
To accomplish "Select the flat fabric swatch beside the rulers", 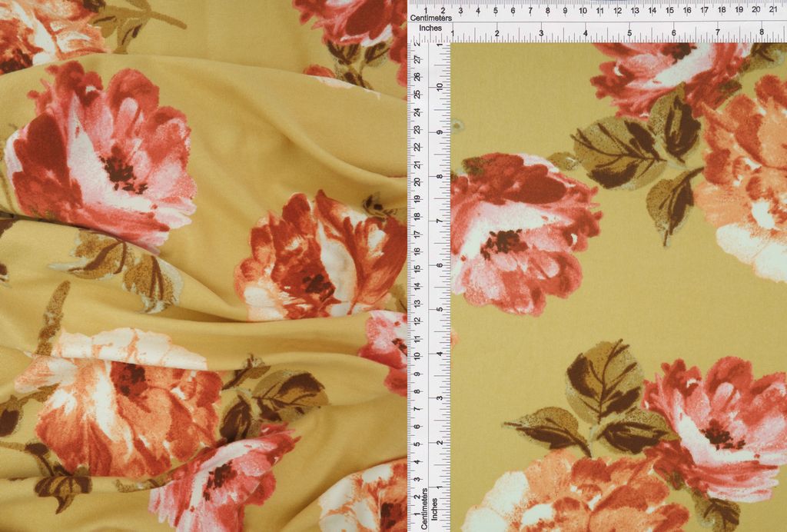I will point(619,287).
